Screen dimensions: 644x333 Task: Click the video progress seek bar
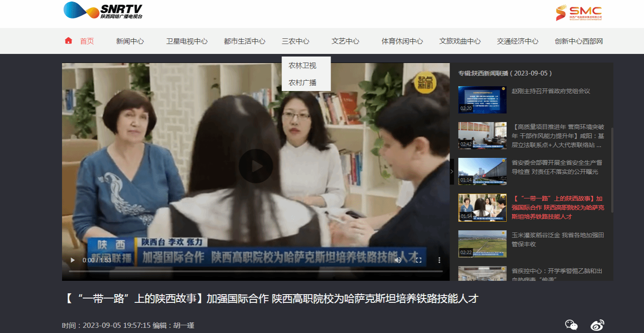pyautogui.click(x=256, y=271)
